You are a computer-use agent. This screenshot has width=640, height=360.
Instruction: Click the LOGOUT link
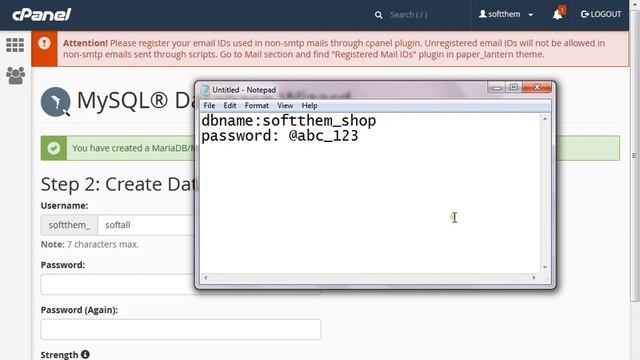pyautogui.click(x=601, y=14)
